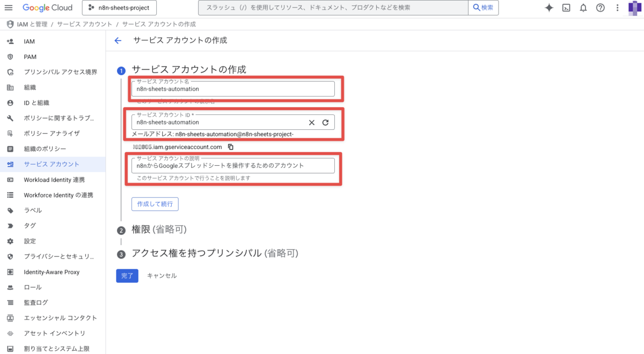Click the 完了 button
The height and width of the screenshot is (354, 644).
coord(127,276)
